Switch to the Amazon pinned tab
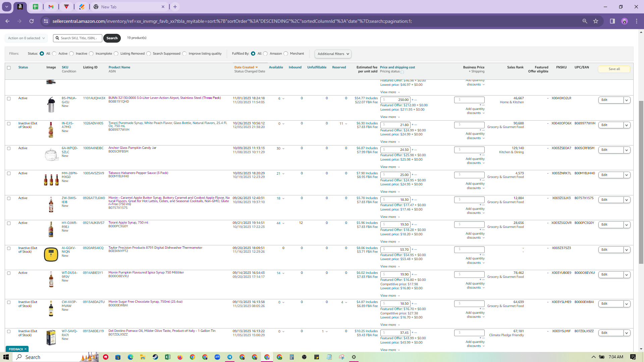 click(x=20, y=7)
